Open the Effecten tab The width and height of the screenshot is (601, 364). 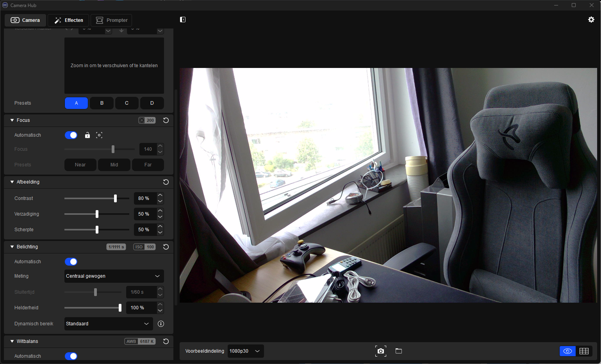(68, 20)
